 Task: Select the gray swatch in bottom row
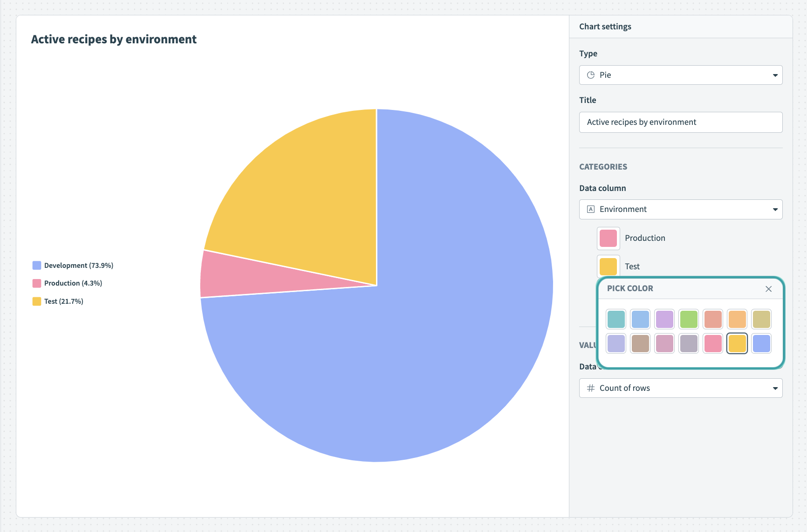tap(689, 344)
